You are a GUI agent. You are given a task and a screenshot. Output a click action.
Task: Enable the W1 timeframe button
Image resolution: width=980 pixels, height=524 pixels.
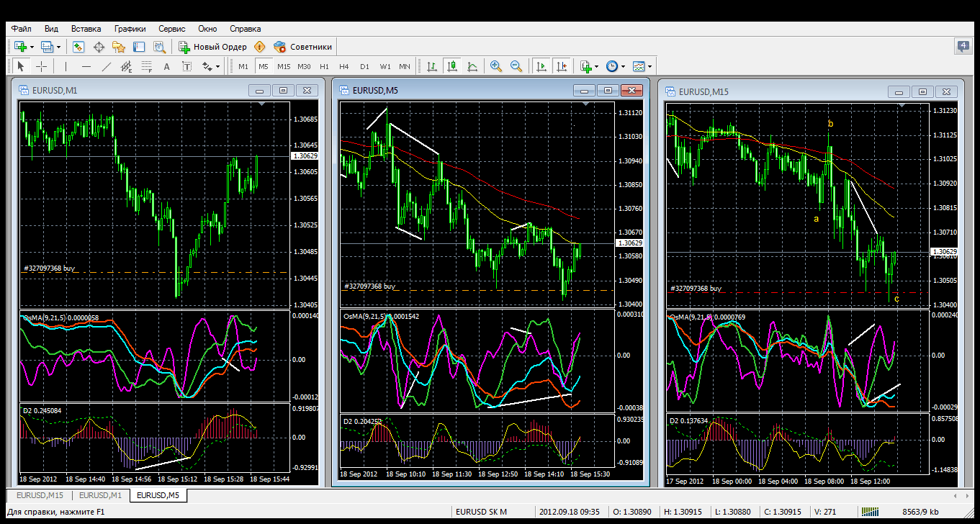385,66
